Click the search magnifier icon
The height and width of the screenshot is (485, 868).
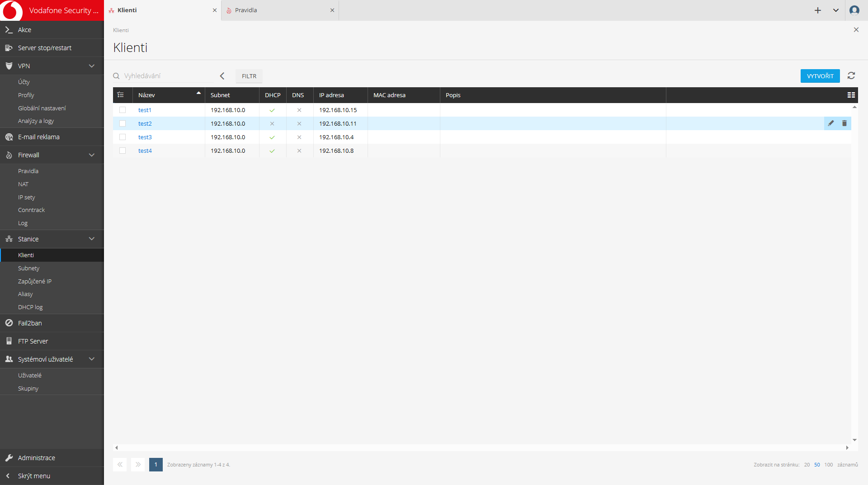pos(116,76)
